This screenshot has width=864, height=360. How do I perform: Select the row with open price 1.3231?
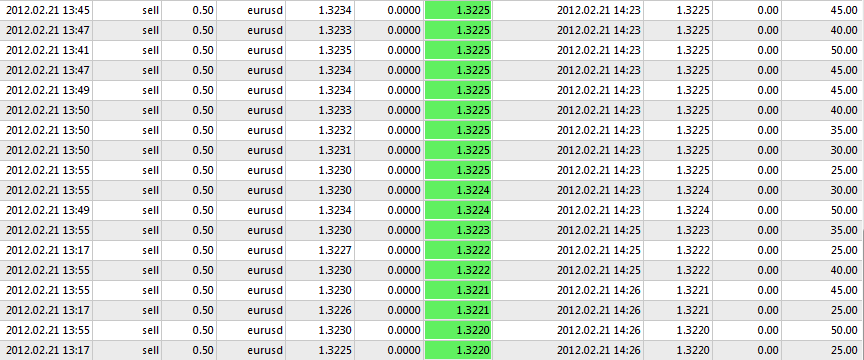pos(432,151)
